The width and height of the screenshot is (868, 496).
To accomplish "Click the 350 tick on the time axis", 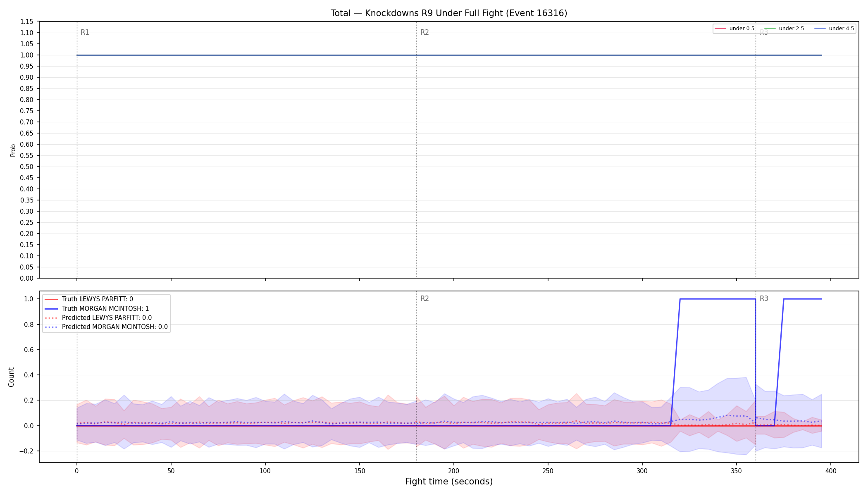I will tap(736, 471).
